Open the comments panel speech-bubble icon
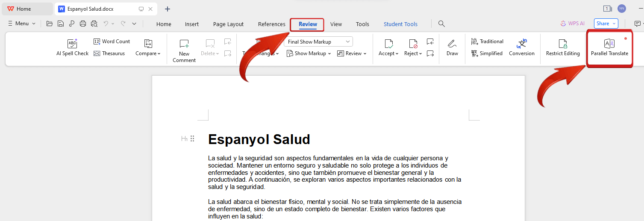The image size is (644, 221). tap(637, 24)
